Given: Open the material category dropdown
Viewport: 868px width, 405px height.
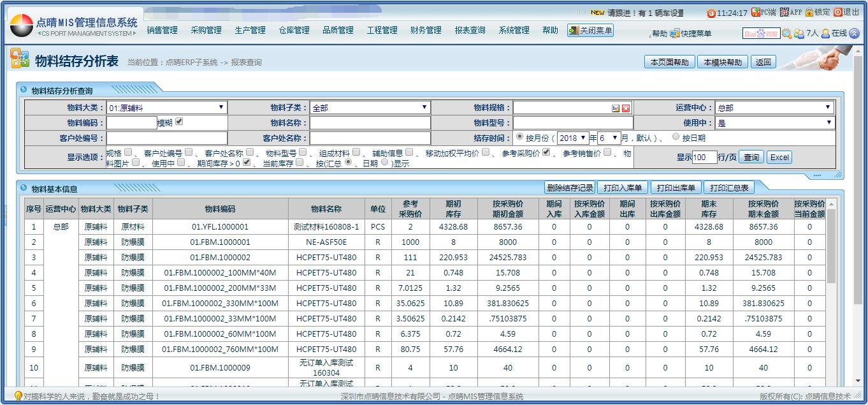Looking at the screenshot, I should pyautogui.click(x=166, y=108).
